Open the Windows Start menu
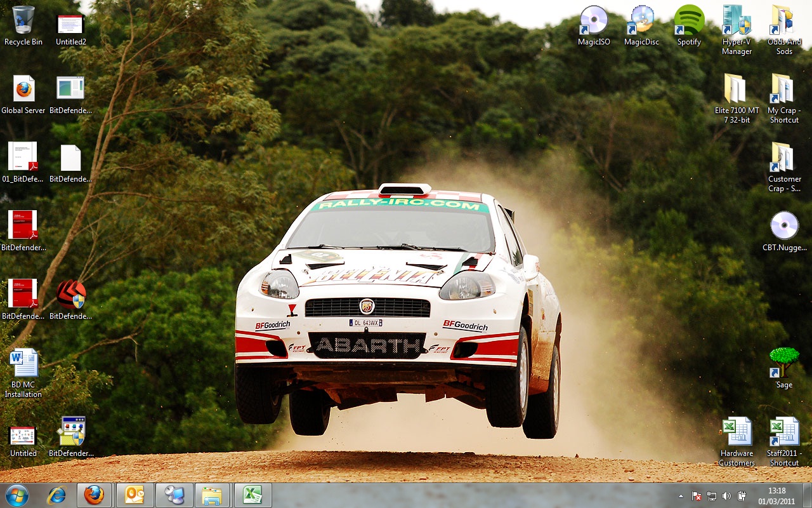 coord(17,495)
